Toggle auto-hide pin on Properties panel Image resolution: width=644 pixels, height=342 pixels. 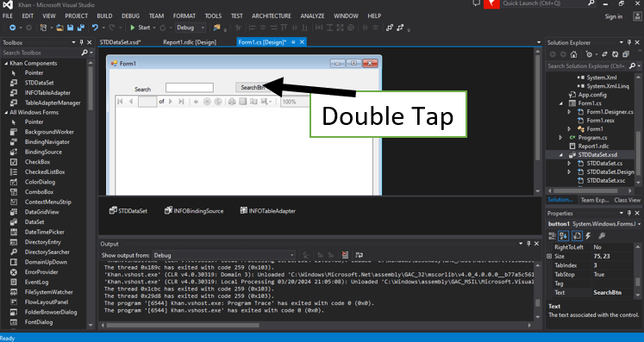tap(628, 213)
